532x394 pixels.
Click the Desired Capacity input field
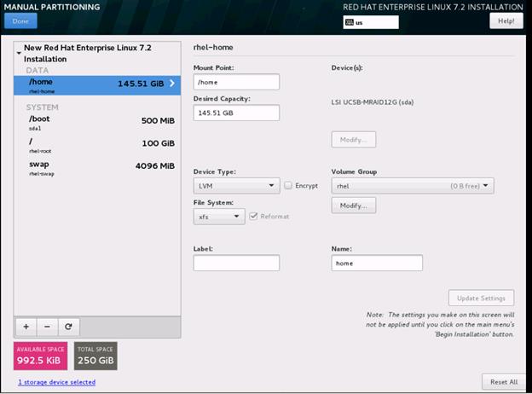(236, 113)
